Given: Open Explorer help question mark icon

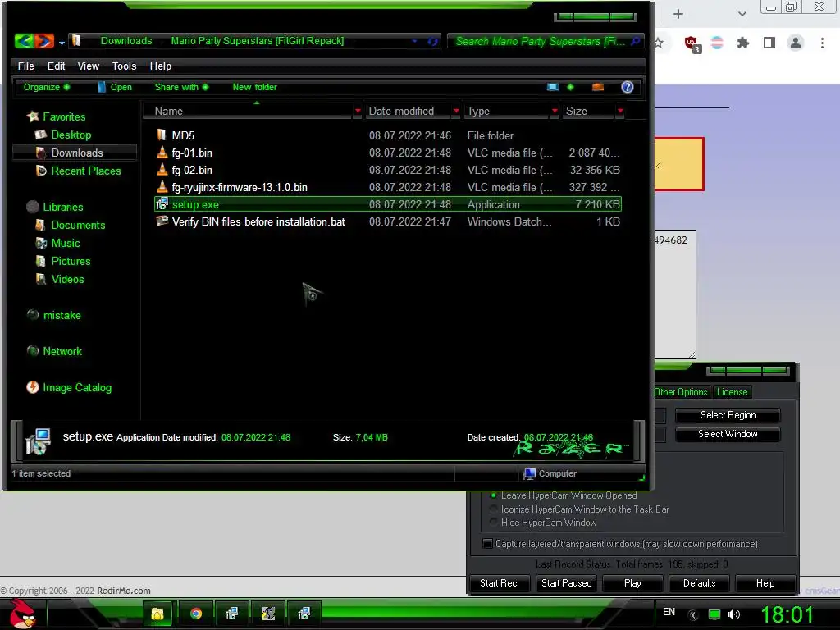Looking at the screenshot, I should click(x=628, y=87).
